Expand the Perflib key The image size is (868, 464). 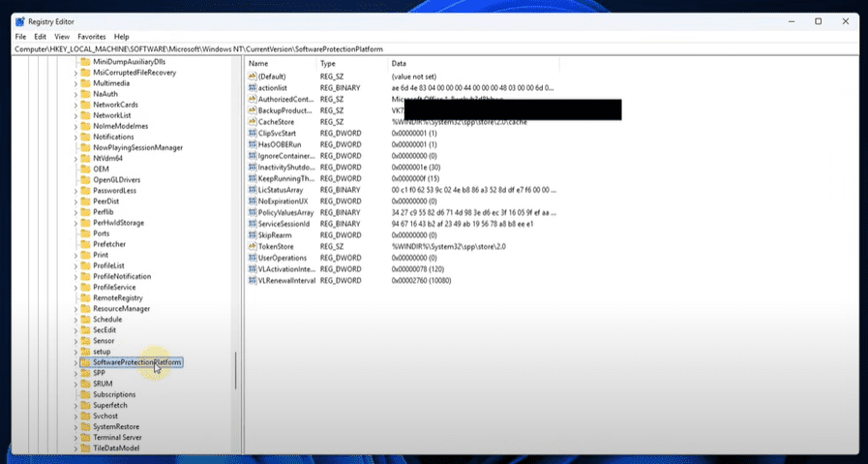(75, 212)
